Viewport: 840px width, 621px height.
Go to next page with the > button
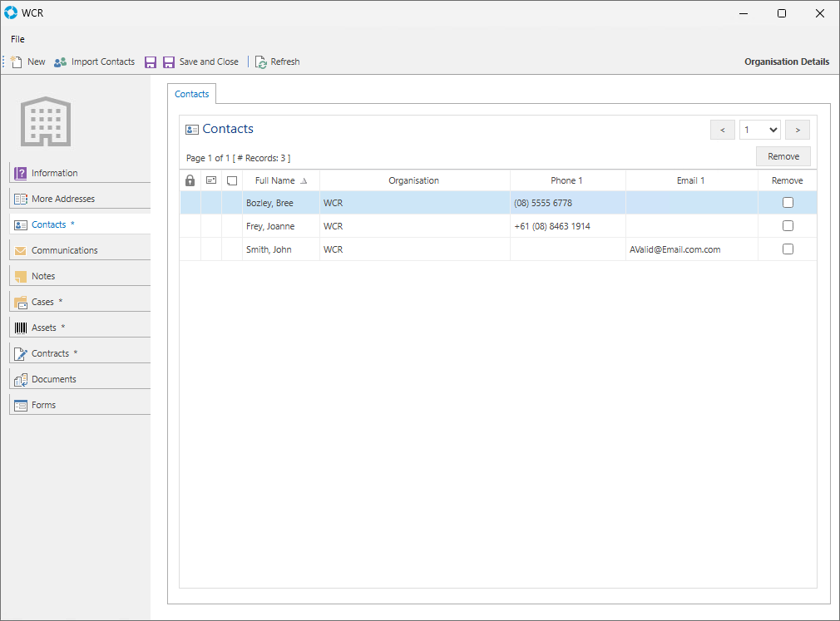click(x=798, y=130)
